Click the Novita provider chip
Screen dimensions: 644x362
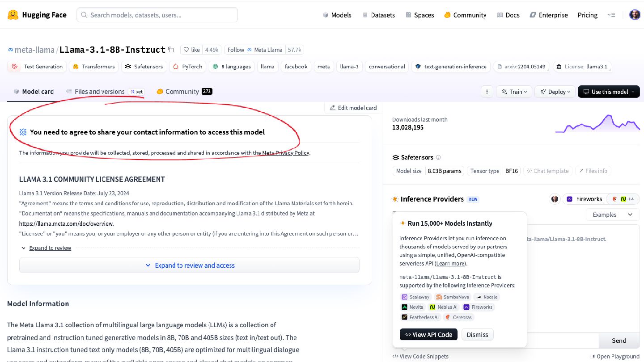click(412, 307)
